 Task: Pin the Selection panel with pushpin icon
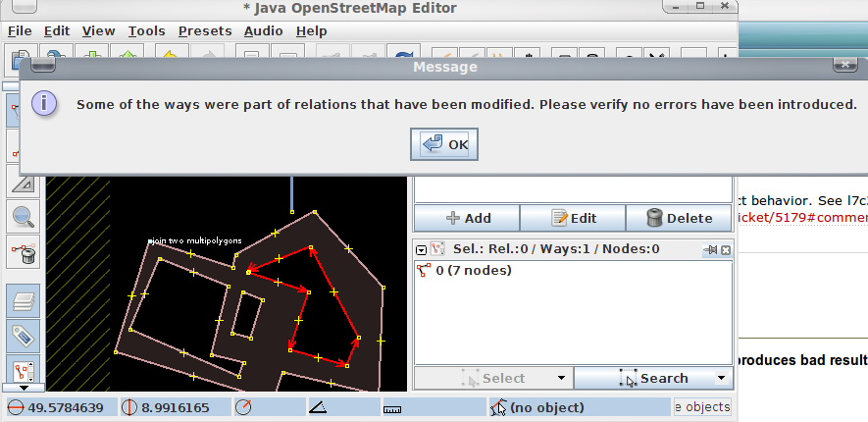710,250
